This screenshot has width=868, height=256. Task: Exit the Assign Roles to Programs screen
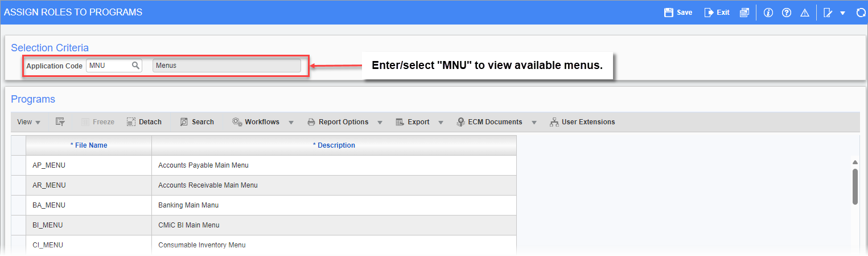[717, 12]
